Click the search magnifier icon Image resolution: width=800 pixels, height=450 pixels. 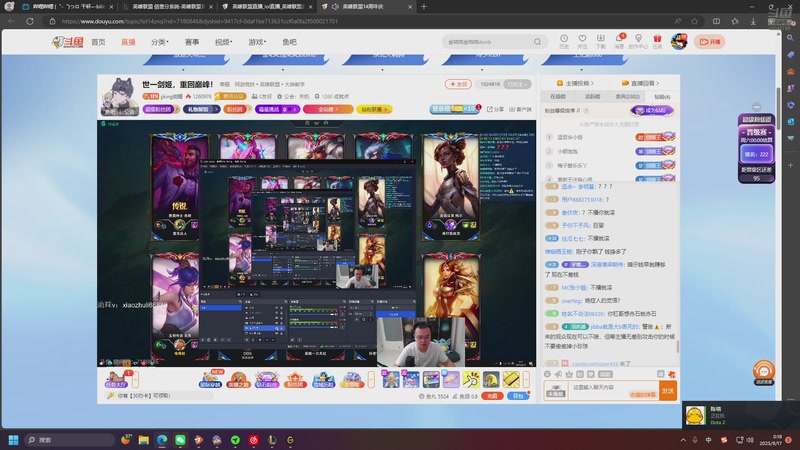[537, 42]
